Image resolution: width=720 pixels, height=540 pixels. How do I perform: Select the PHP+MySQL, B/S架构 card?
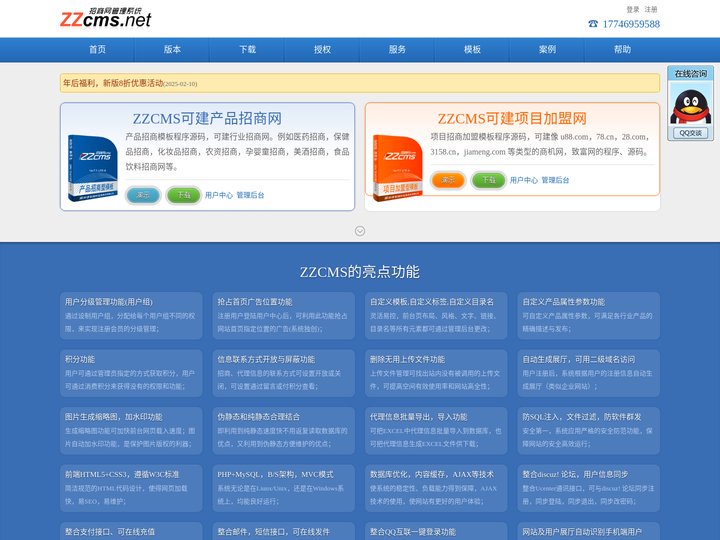(x=283, y=488)
